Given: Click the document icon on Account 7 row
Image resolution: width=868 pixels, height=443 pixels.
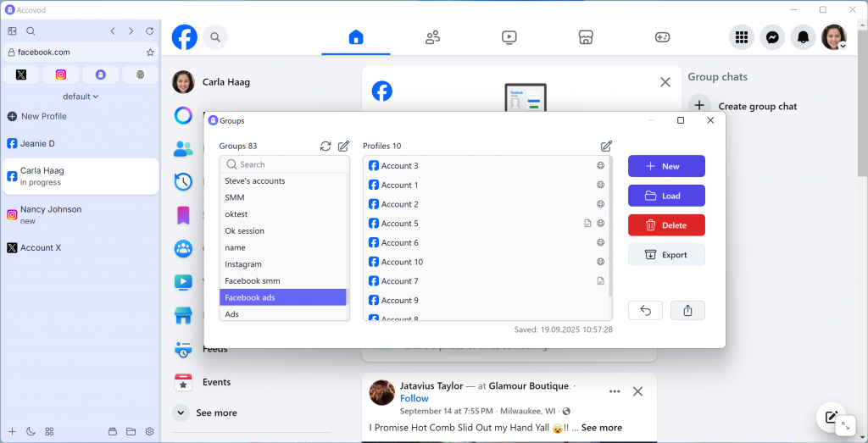Looking at the screenshot, I should 600,281.
